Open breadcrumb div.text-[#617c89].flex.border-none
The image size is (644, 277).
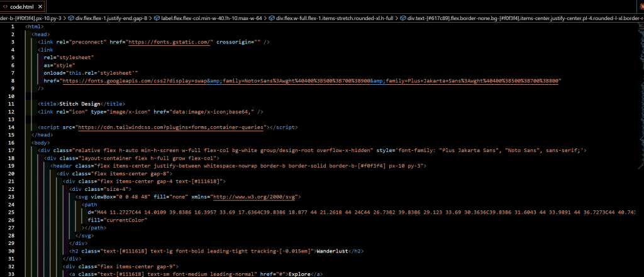pyautogui.click(x=522, y=18)
